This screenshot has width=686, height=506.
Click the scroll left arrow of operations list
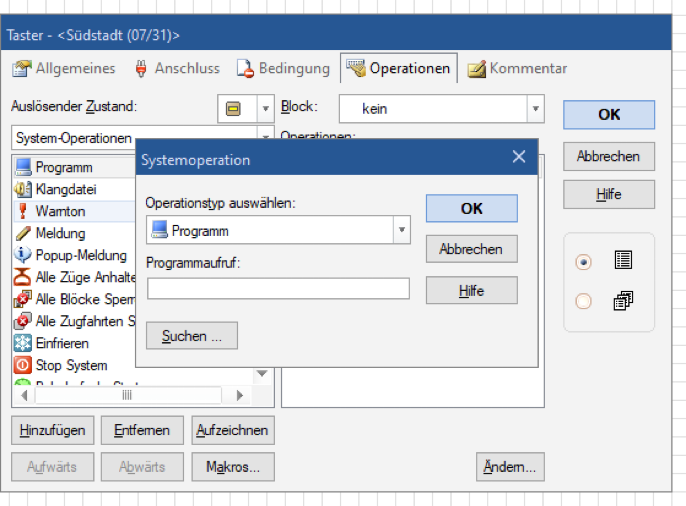[24, 395]
